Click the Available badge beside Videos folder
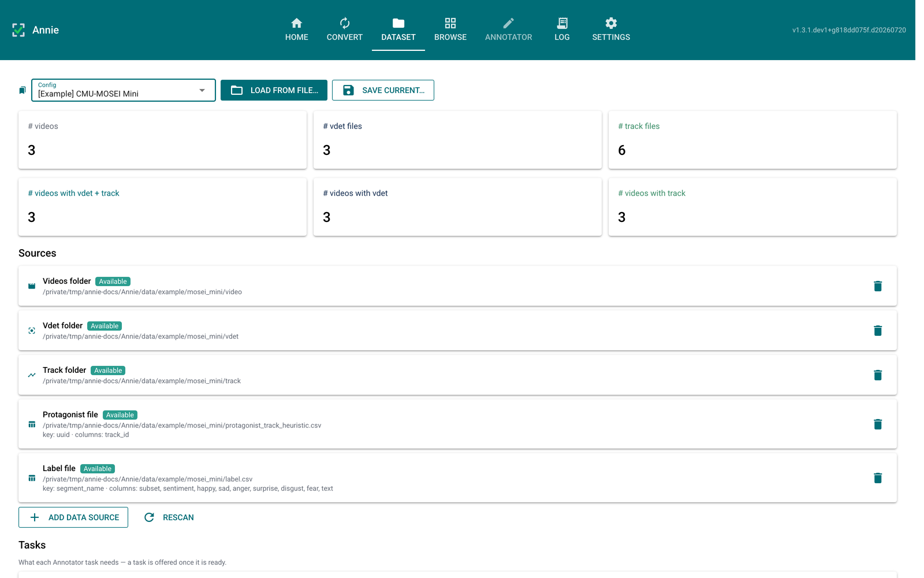The height and width of the screenshot is (578, 924). tap(113, 281)
